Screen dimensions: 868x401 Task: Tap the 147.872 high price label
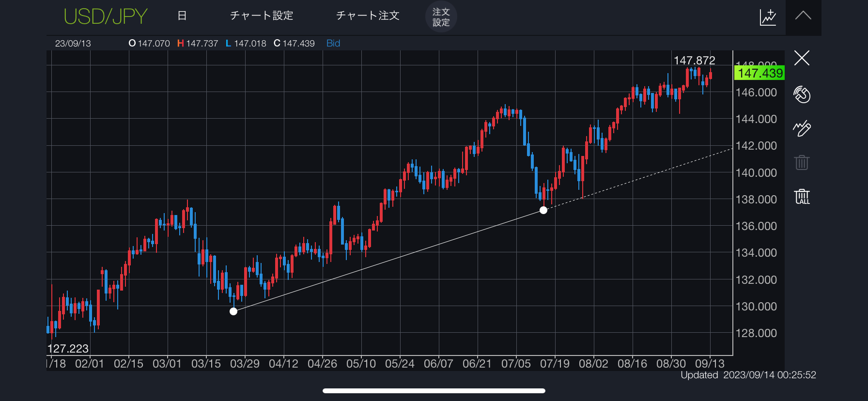click(694, 61)
